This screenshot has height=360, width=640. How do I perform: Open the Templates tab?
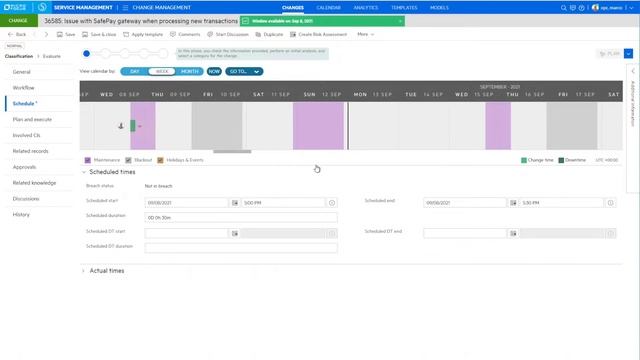[404, 8]
